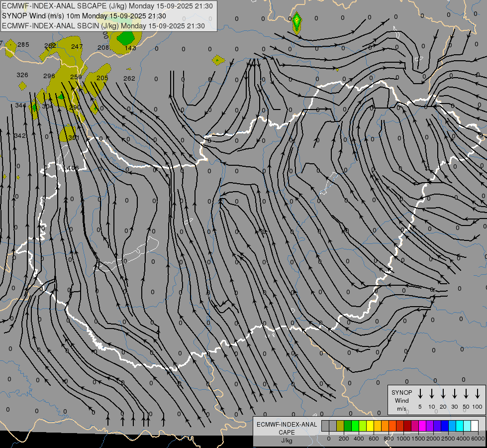Click the wind legend speed value 30

coord(454,407)
